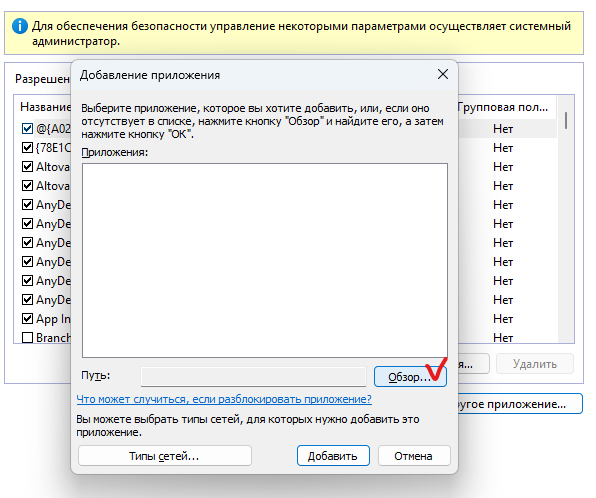Click inside the empty Приложения list box
Image resolution: width=596 pixels, height=498 pixels.
point(265,260)
